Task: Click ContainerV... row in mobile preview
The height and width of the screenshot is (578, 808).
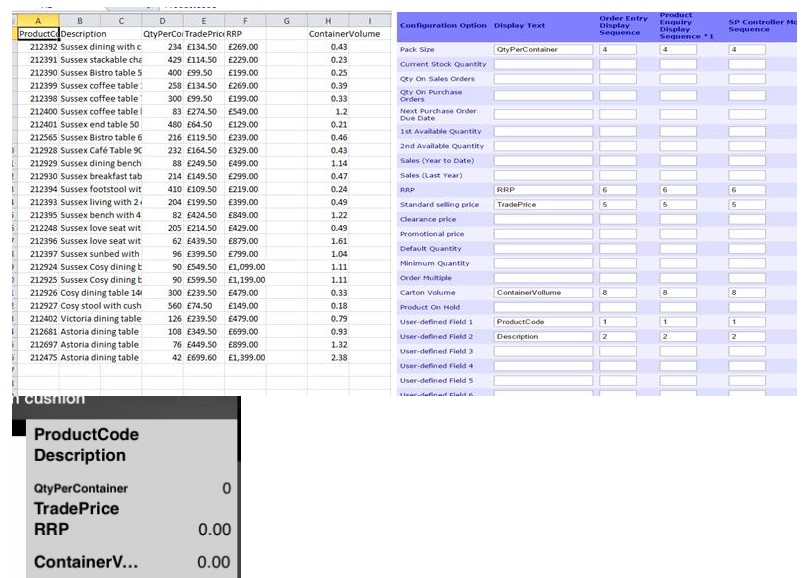Action: 132,562
